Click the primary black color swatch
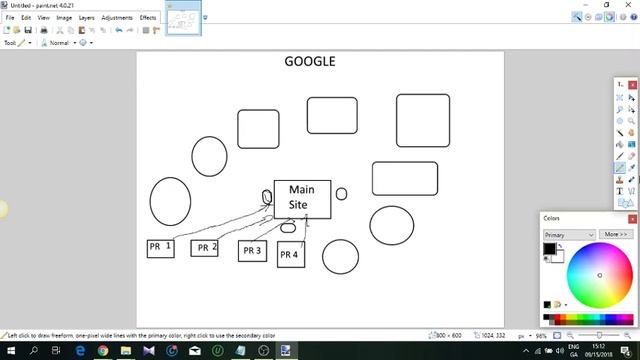 pyautogui.click(x=549, y=249)
